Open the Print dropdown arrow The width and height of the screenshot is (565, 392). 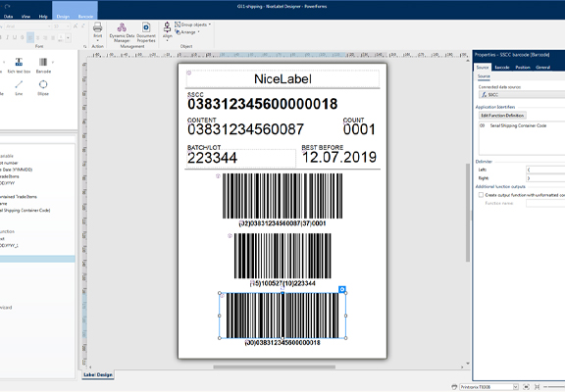[x=98, y=41]
